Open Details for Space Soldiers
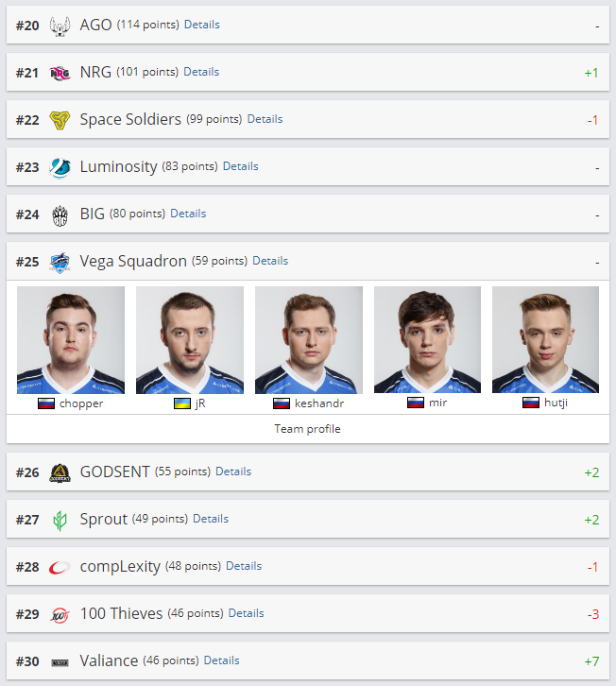Image resolution: width=616 pixels, height=686 pixels. coord(265,119)
